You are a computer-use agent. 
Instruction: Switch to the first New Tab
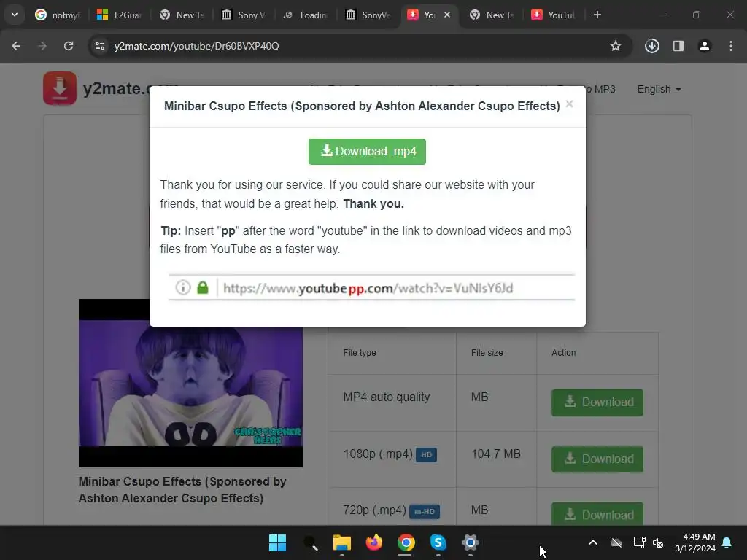tap(182, 15)
